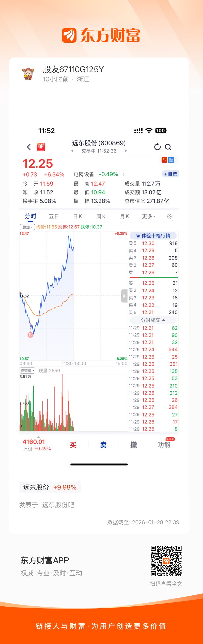Tap the 买 buy button

click(73, 445)
